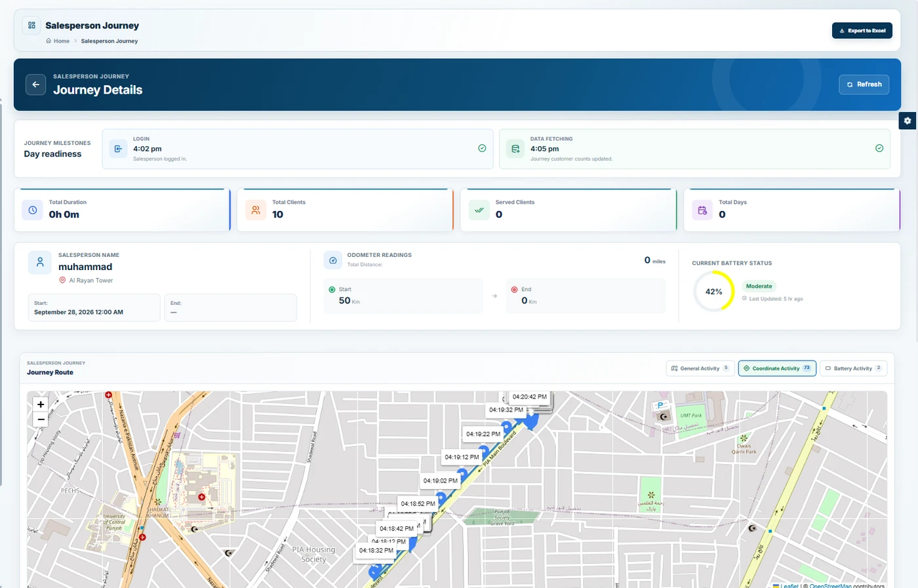Click the Salesperson Journey breadcrumb text

pyautogui.click(x=110, y=41)
